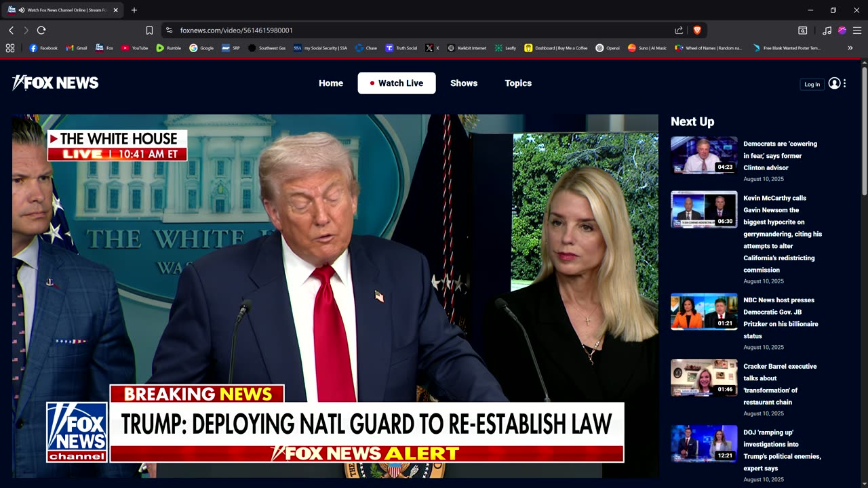Mute the tab using its speaker icon
This screenshot has height=488, width=868.
tap(22, 10)
